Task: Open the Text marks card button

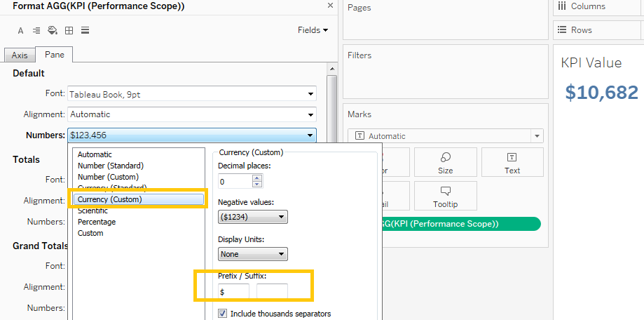Action: coord(512,162)
